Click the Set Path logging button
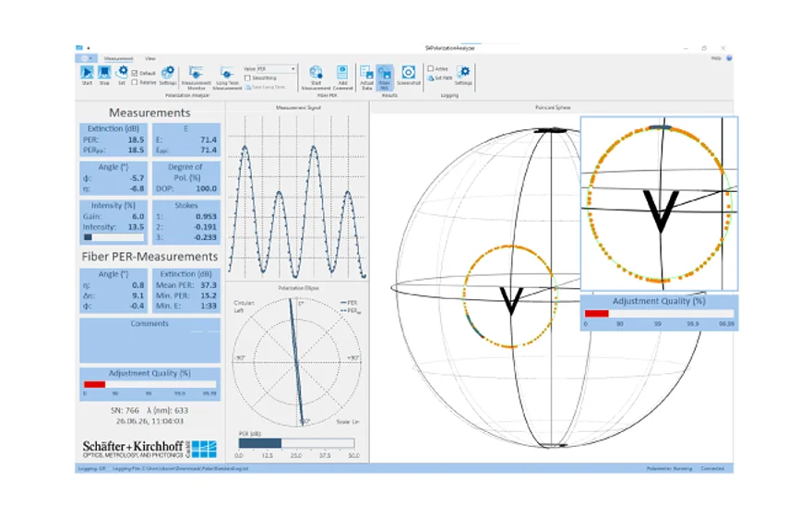This screenshot has width=812, height=517. click(439, 78)
